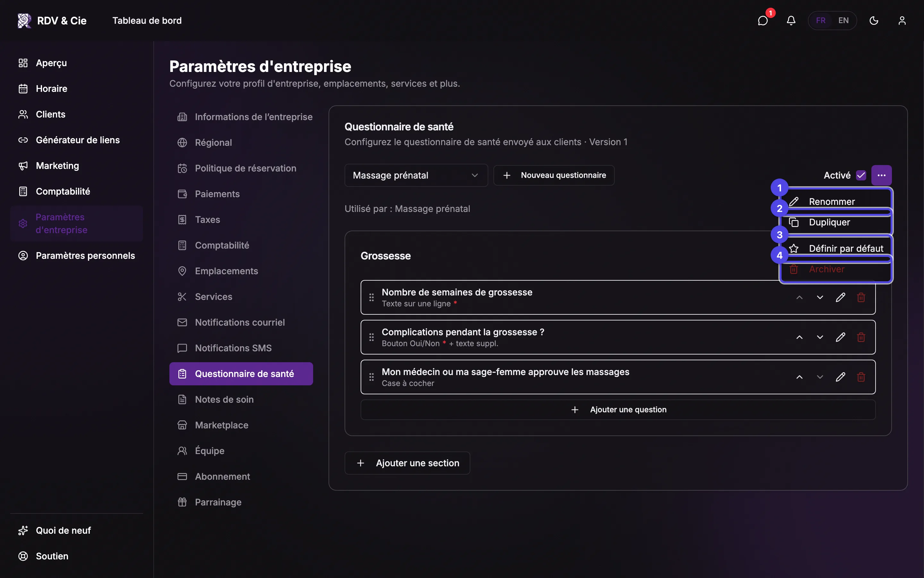This screenshot has height=578, width=924.
Task: Switch language to FR
Action: pyautogui.click(x=821, y=21)
